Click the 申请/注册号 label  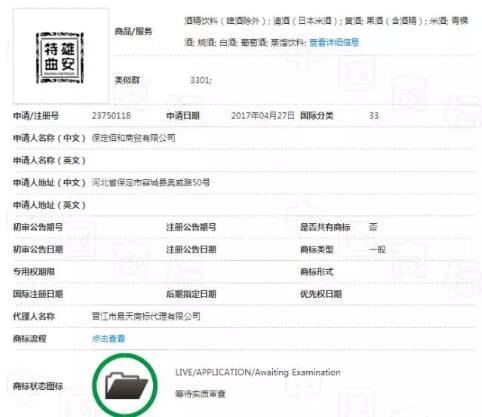(x=36, y=116)
